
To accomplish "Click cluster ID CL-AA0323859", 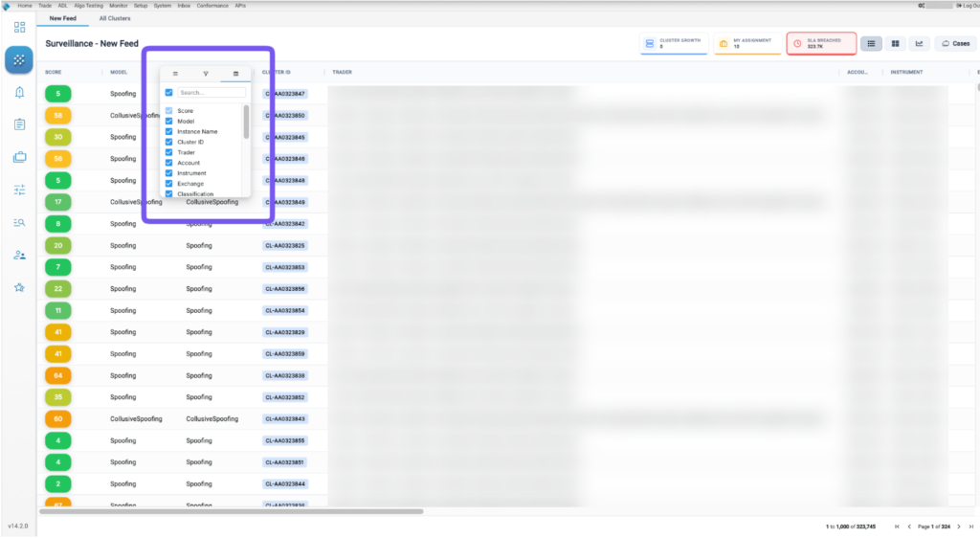I will click(x=285, y=354).
